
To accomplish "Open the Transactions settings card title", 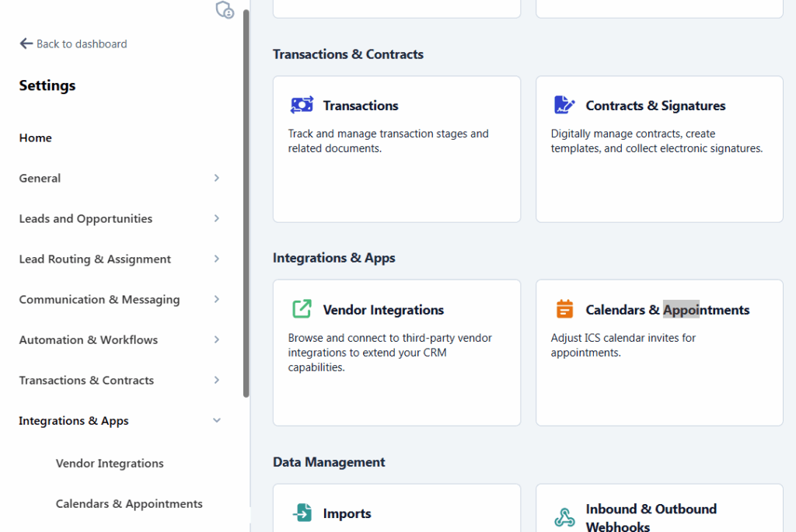I will point(361,106).
